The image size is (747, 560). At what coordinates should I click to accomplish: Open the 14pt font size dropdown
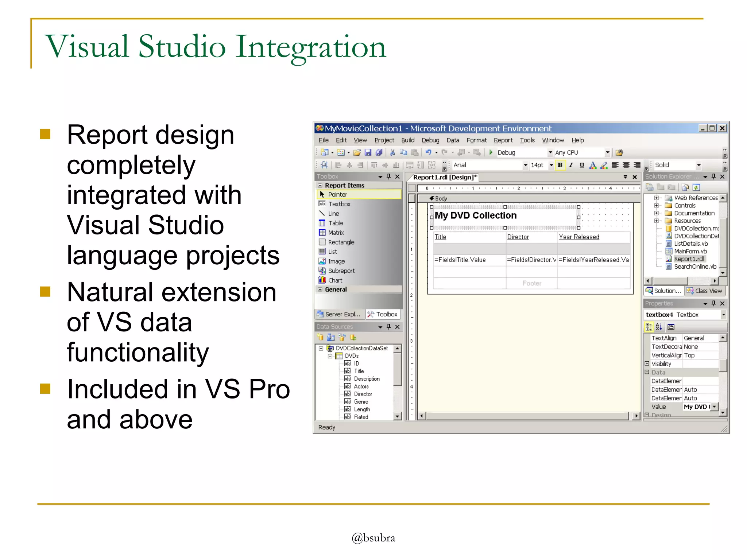(x=551, y=165)
